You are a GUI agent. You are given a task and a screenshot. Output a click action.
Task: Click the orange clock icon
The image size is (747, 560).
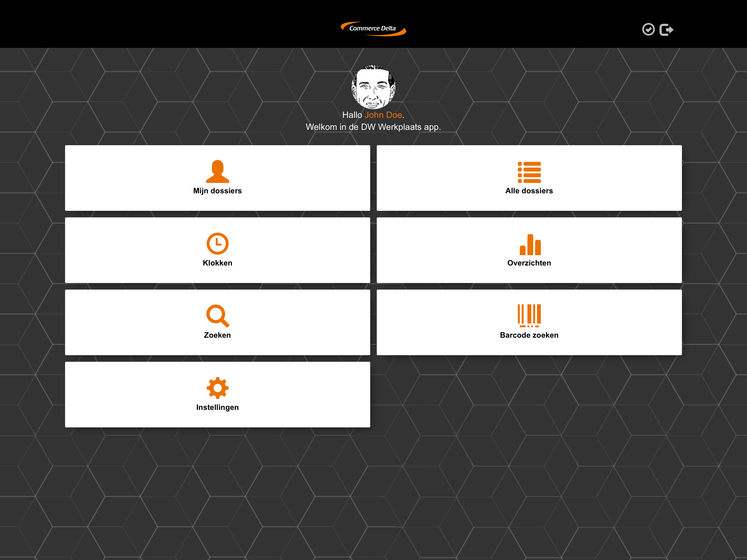[217, 244]
